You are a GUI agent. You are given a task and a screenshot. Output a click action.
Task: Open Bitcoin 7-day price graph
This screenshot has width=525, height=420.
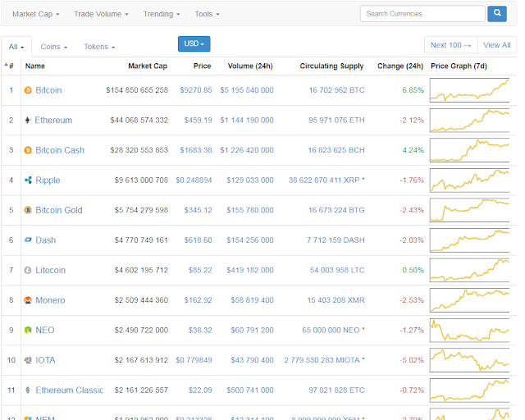click(x=469, y=90)
